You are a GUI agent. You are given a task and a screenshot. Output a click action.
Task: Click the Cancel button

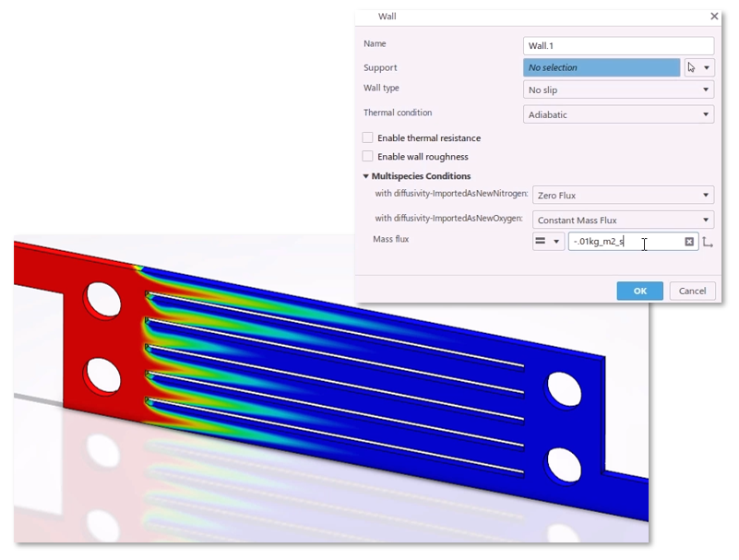coord(692,291)
